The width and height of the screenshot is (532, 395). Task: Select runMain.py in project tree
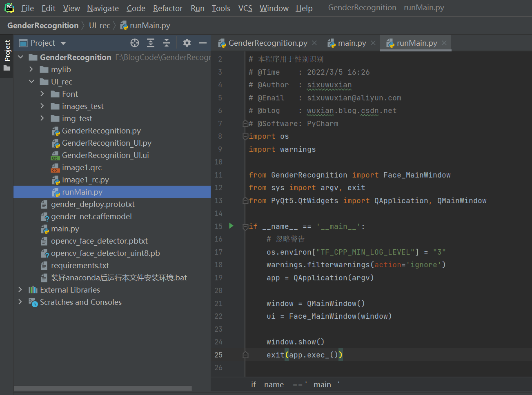pos(112,192)
